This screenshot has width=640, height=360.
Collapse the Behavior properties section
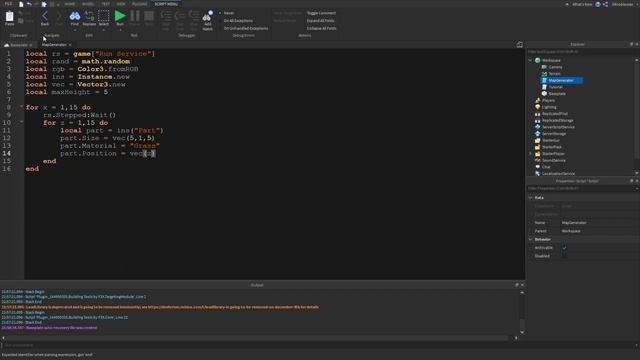coord(531,240)
